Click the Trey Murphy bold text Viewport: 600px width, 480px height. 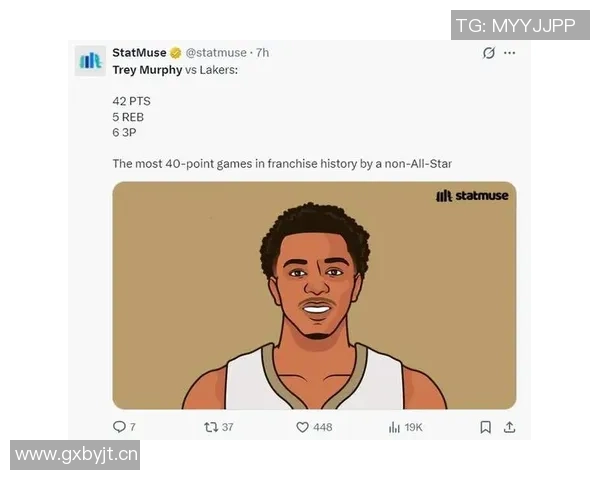tap(147, 70)
